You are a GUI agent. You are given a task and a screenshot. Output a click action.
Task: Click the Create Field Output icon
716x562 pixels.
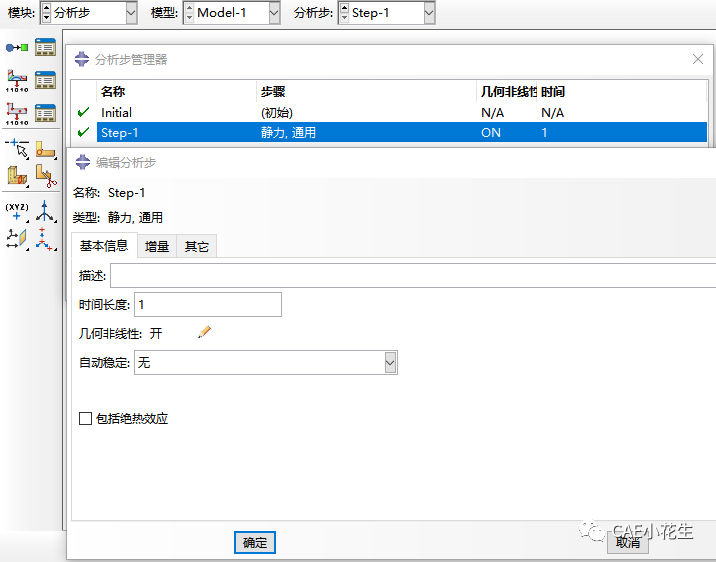tap(17, 81)
